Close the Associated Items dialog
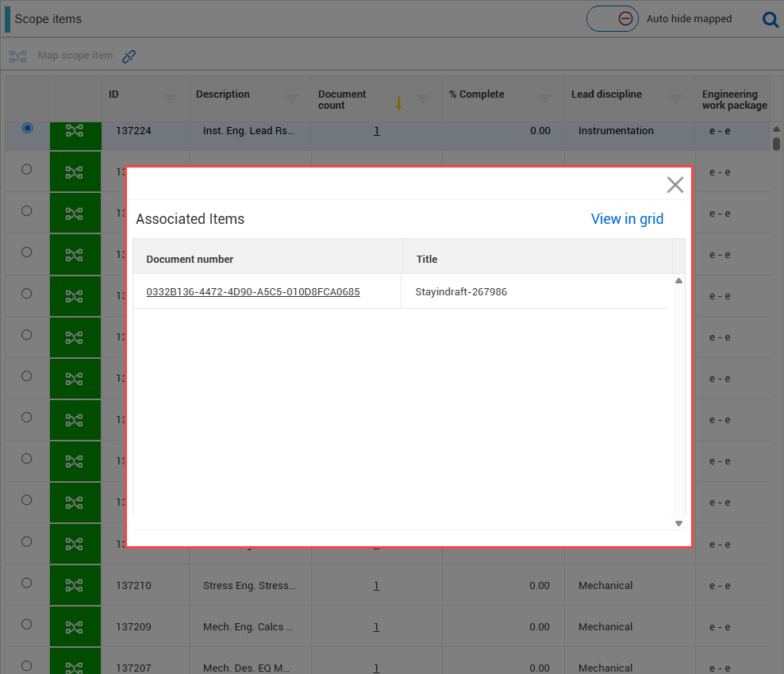This screenshot has width=784, height=674. 674,185
